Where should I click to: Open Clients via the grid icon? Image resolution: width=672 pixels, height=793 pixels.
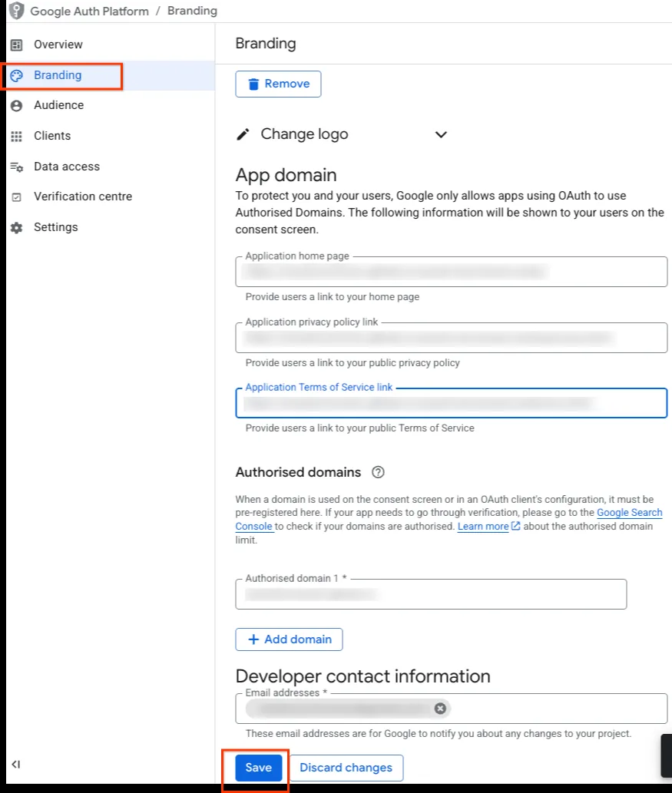point(17,137)
